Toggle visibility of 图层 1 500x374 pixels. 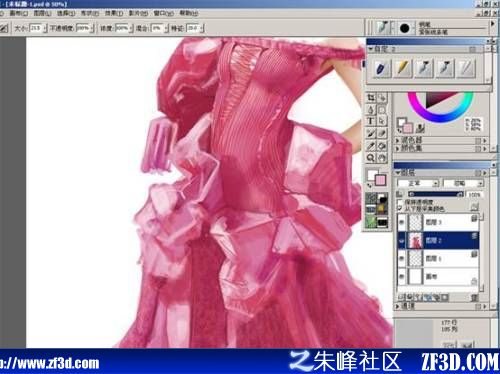click(x=402, y=258)
